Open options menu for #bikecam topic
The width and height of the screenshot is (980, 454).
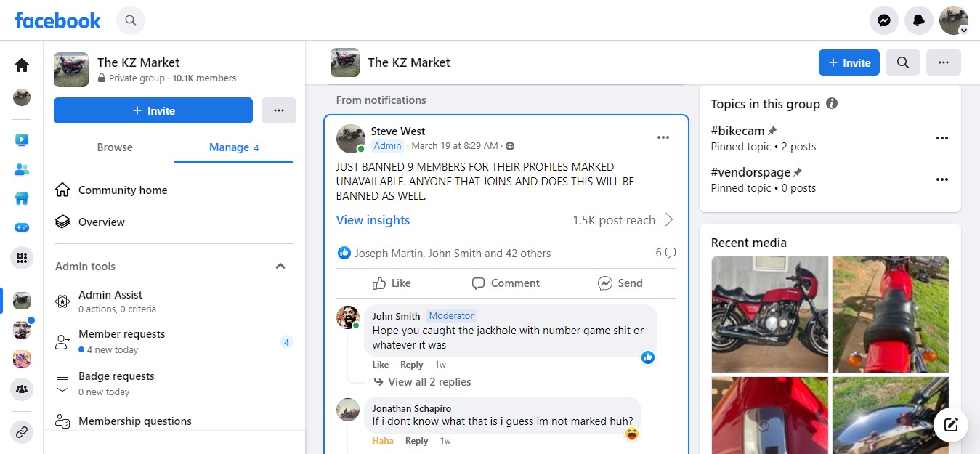click(941, 138)
